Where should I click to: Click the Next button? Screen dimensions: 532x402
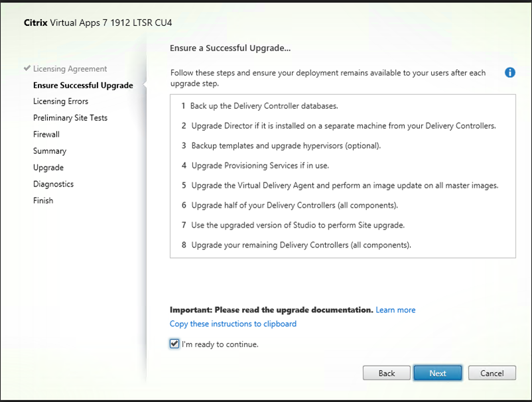(x=437, y=373)
